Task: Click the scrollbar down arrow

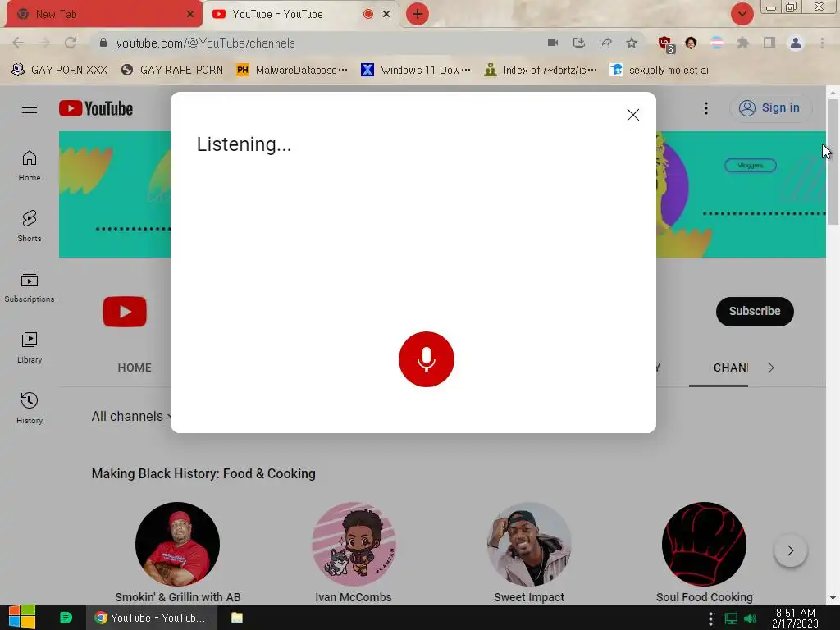Action: [833, 598]
